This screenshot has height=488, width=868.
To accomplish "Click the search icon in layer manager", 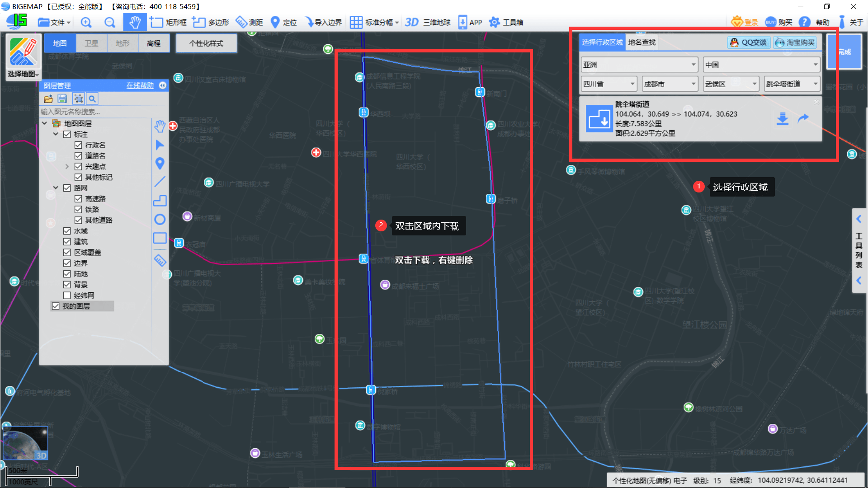I will 92,99.
